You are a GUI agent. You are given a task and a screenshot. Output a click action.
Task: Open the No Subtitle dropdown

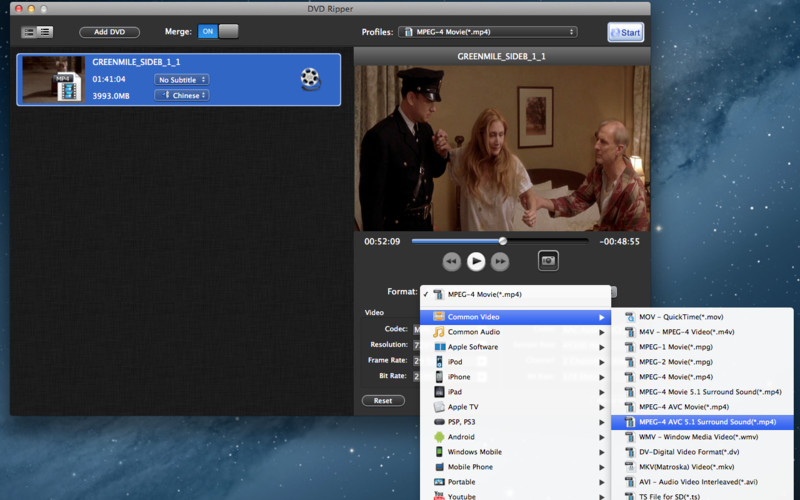point(182,80)
